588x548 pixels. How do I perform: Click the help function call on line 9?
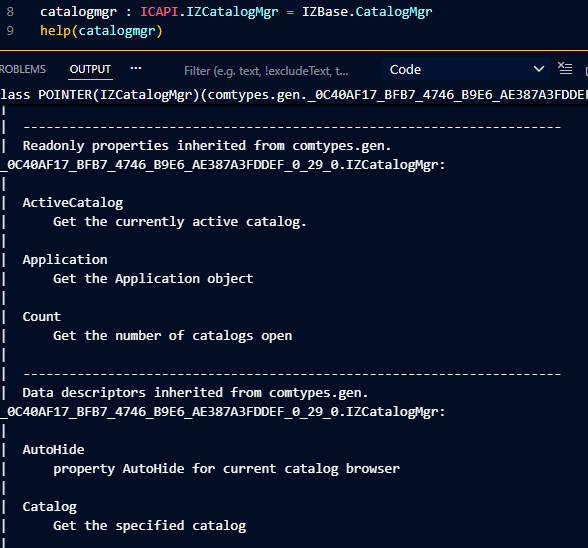tap(56, 31)
